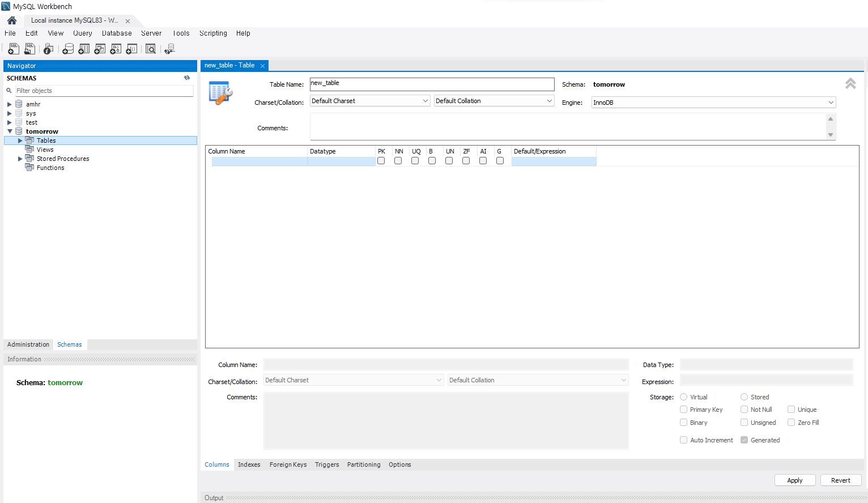This screenshot has width=868, height=503.
Task: Expand the Tables tree node
Action: (20, 140)
